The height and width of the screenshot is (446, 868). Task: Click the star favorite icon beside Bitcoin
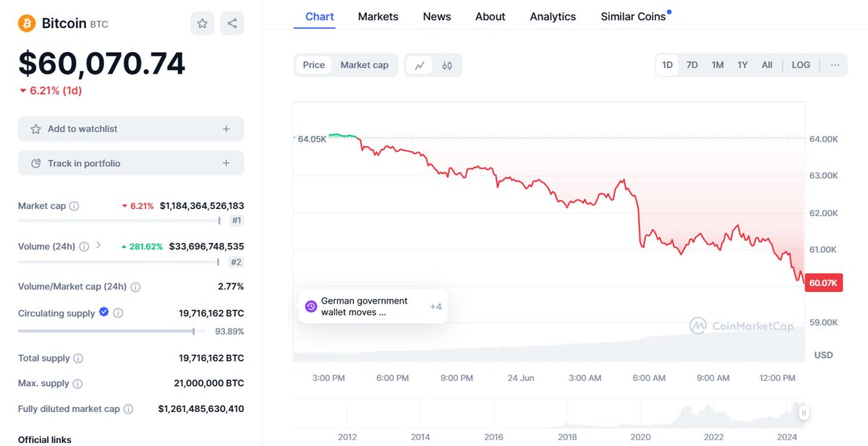click(x=203, y=24)
